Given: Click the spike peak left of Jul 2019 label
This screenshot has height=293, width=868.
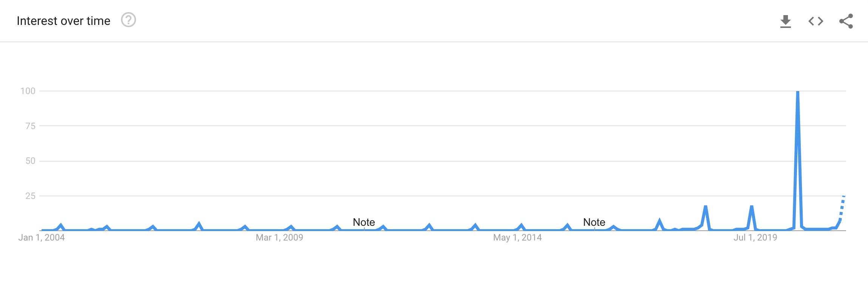Looking at the screenshot, I should 706,207.
